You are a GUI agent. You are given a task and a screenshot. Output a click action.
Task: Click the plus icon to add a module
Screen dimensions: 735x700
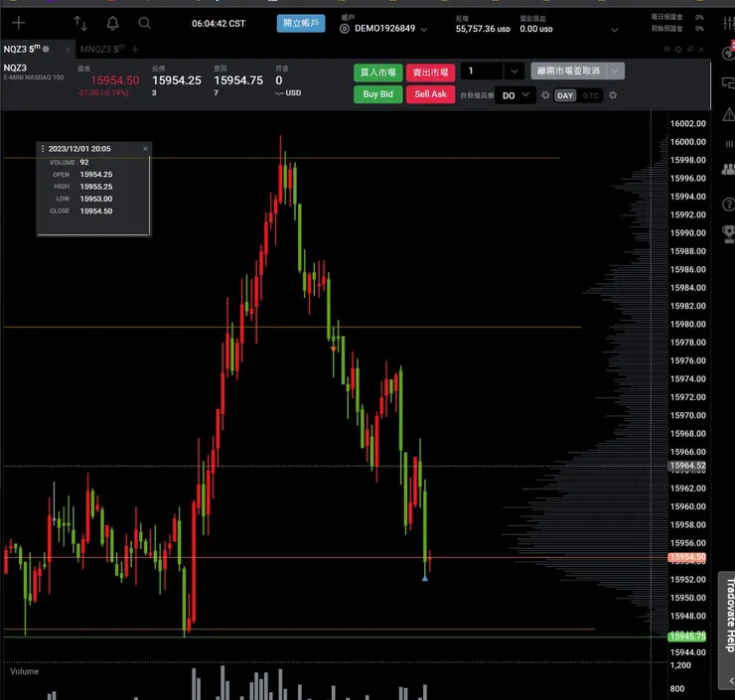tap(18, 23)
